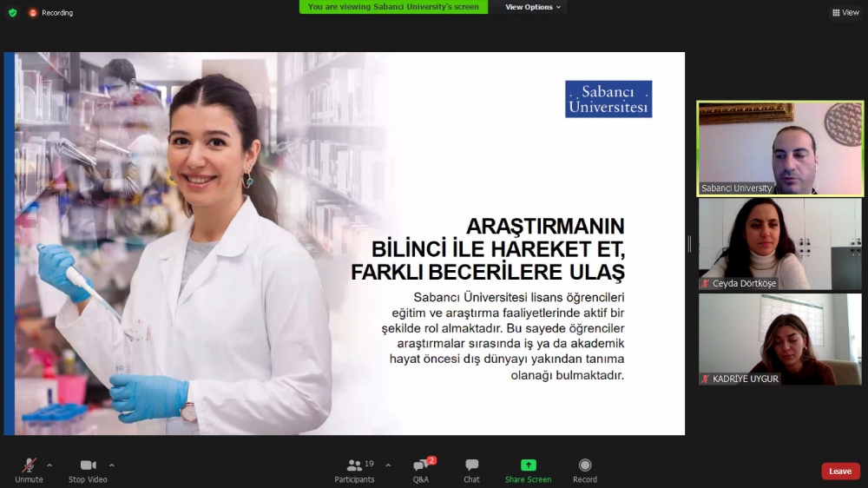868x488 pixels.
Task: Select Ceyda Dörtköşe video thumbnail
Action: [780, 244]
